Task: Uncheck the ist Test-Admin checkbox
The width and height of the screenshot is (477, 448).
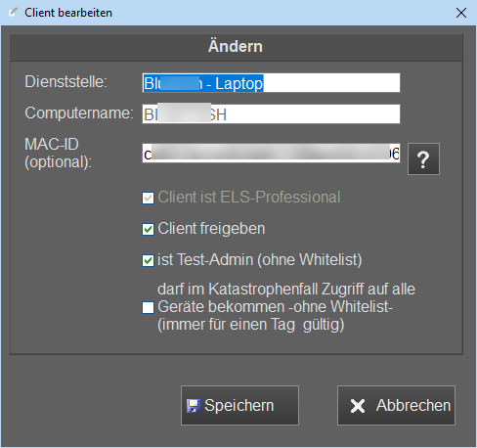Action: tap(148, 260)
